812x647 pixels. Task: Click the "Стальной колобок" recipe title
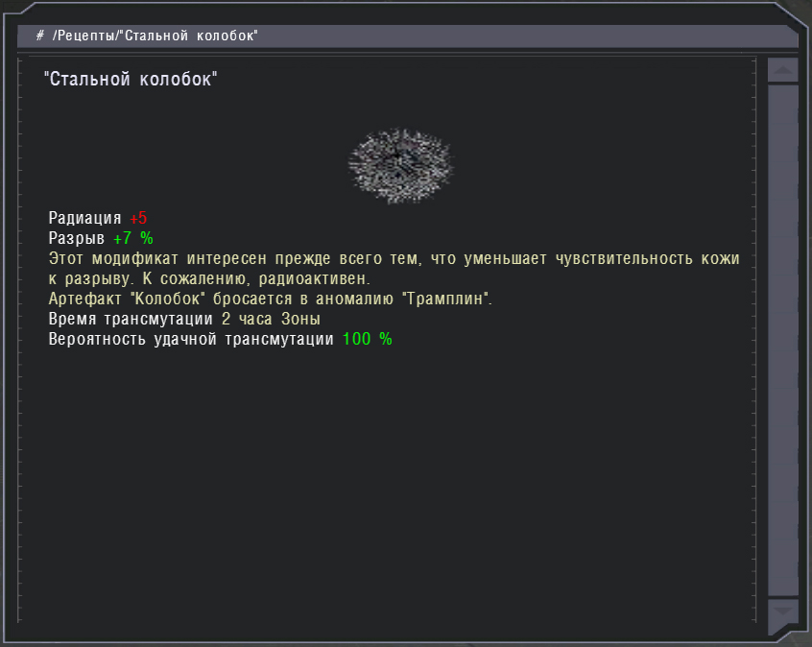[x=131, y=79]
